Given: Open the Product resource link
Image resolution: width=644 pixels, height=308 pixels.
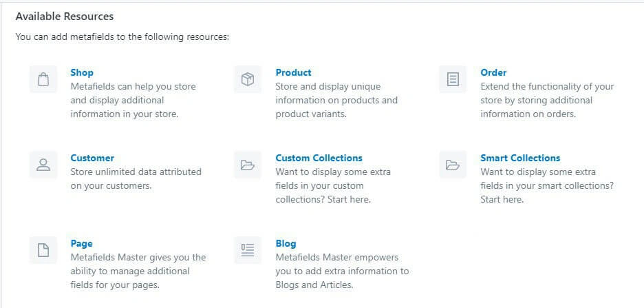Looking at the screenshot, I should (x=293, y=72).
